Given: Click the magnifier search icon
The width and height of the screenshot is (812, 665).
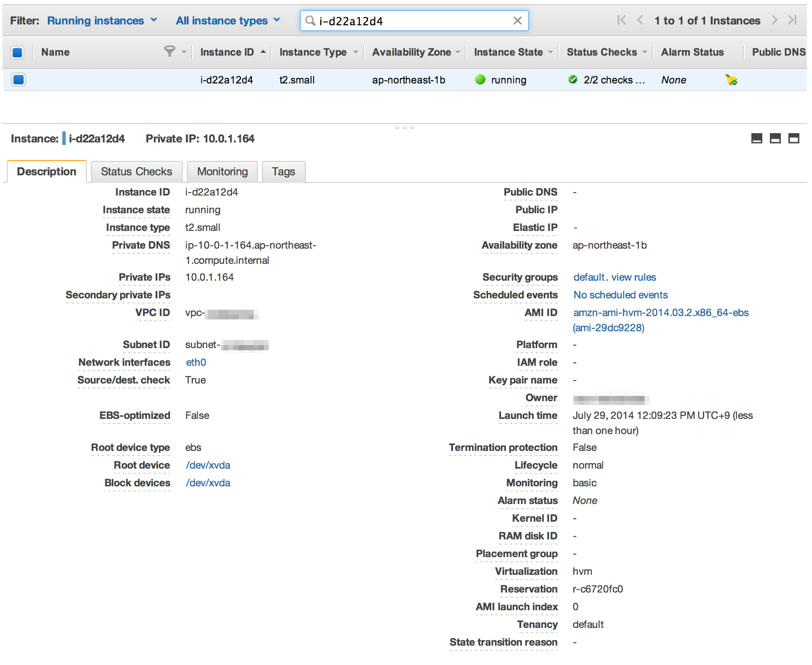Looking at the screenshot, I should click(310, 21).
